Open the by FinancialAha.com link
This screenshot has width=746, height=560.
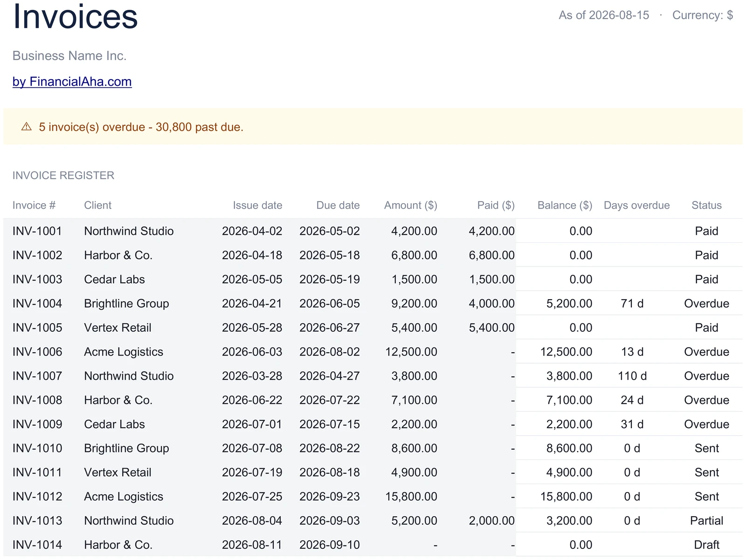(72, 82)
